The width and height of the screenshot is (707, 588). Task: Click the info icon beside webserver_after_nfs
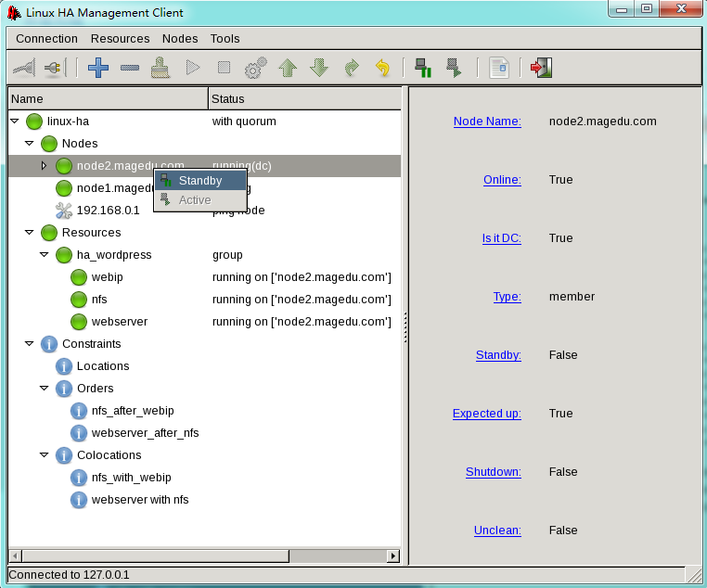tap(79, 433)
